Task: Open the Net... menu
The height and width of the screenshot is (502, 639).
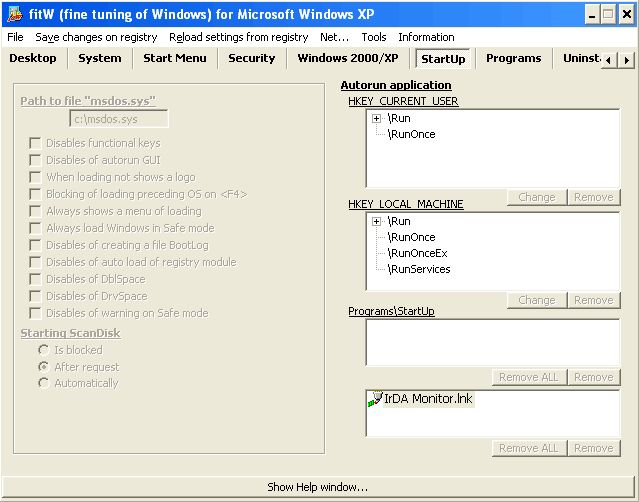Action: (x=334, y=37)
